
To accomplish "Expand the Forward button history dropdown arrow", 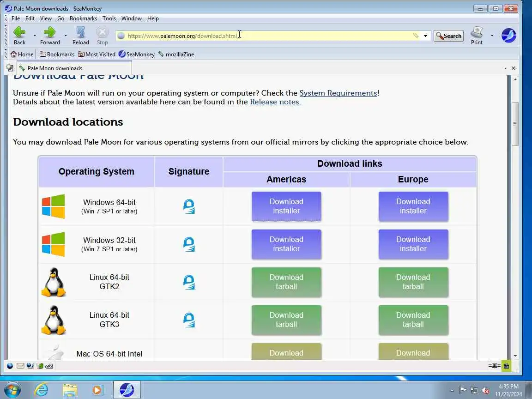I will pos(66,35).
